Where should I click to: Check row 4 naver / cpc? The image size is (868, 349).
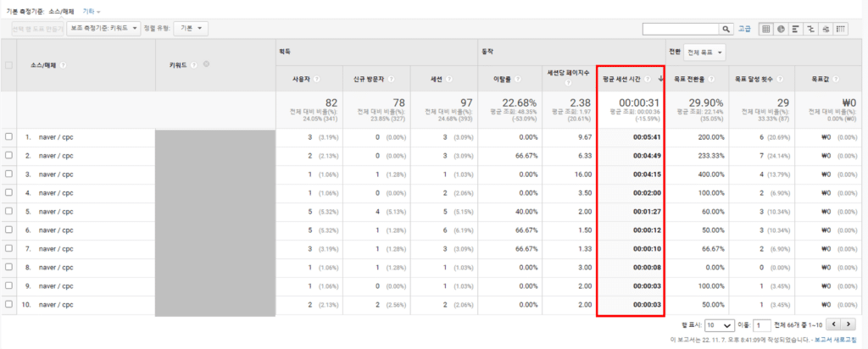[8, 193]
